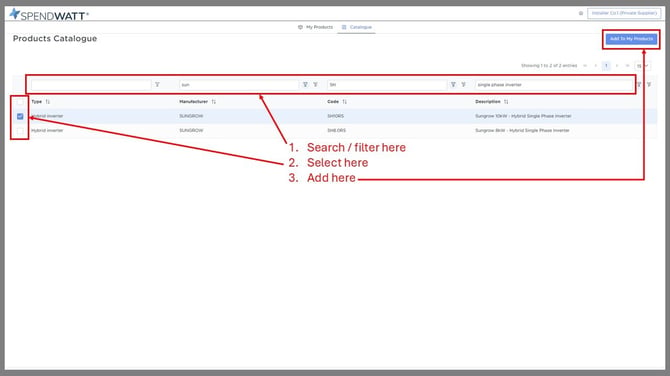
Task: Switch to the Catalogue tab
Action: (356, 27)
